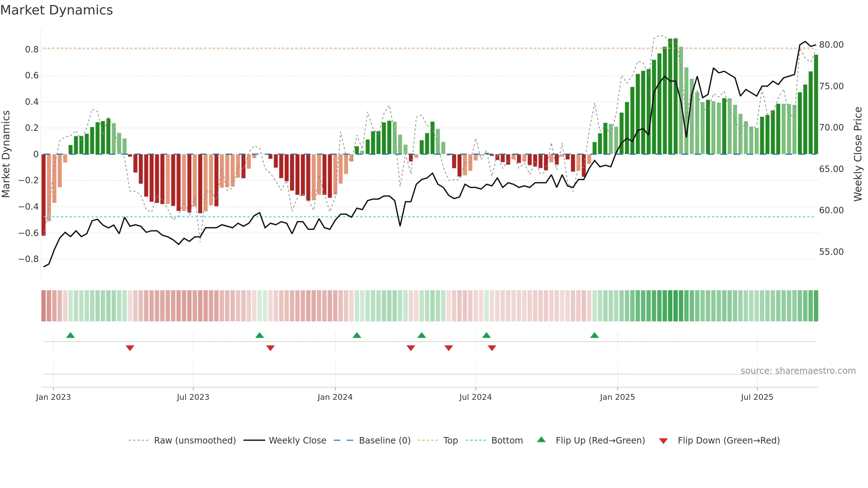
Task: Select the last Flip Up marker before Jan 2025
Action: (x=595, y=335)
